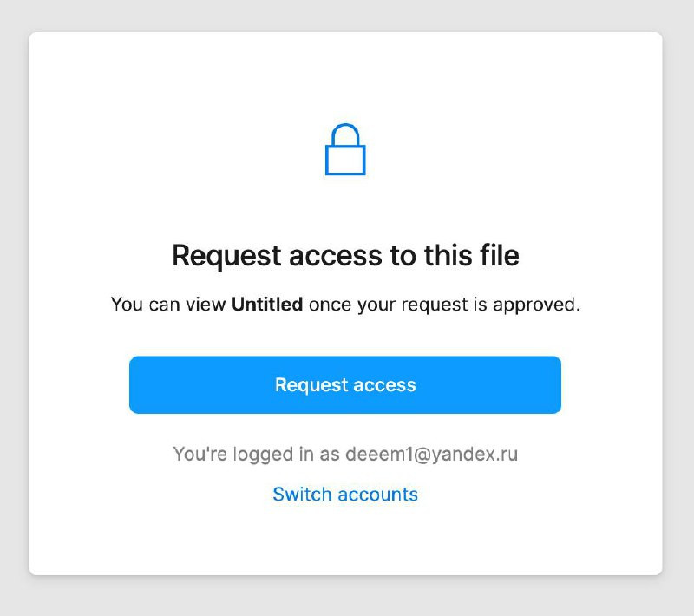The width and height of the screenshot is (694, 616).
Task: Click the word "Request" in the heading
Action: (x=226, y=256)
